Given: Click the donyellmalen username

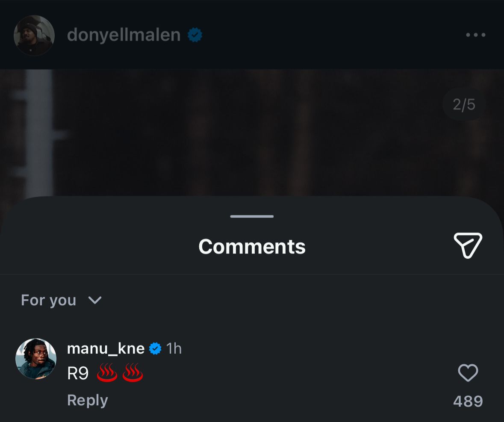Looking at the screenshot, I should click(124, 35).
